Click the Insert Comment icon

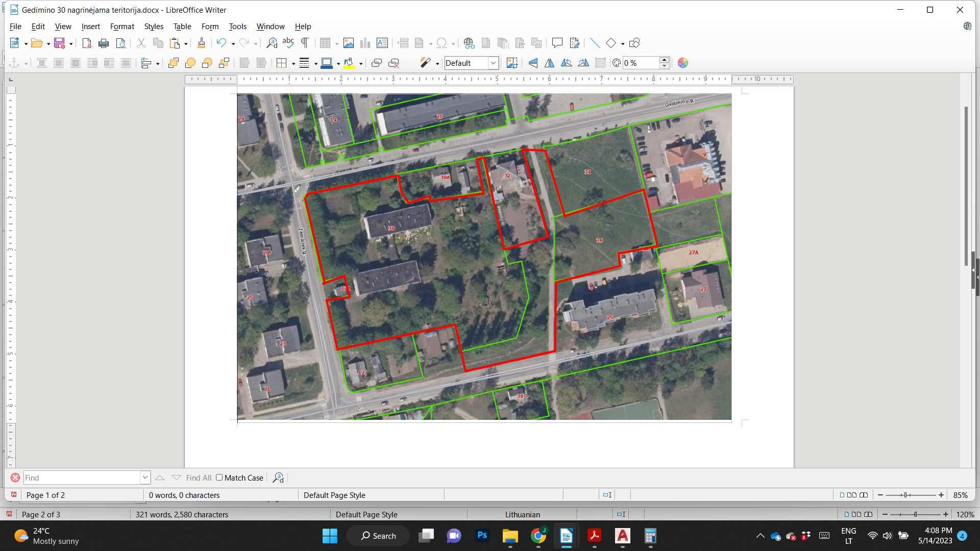[x=557, y=43]
